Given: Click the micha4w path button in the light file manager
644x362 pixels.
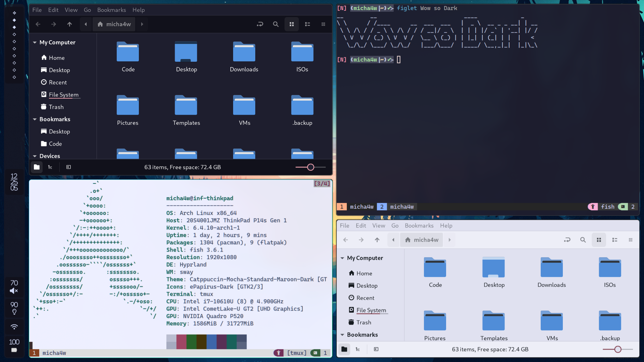Looking at the screenshot, I should click(x=422, y=240).
